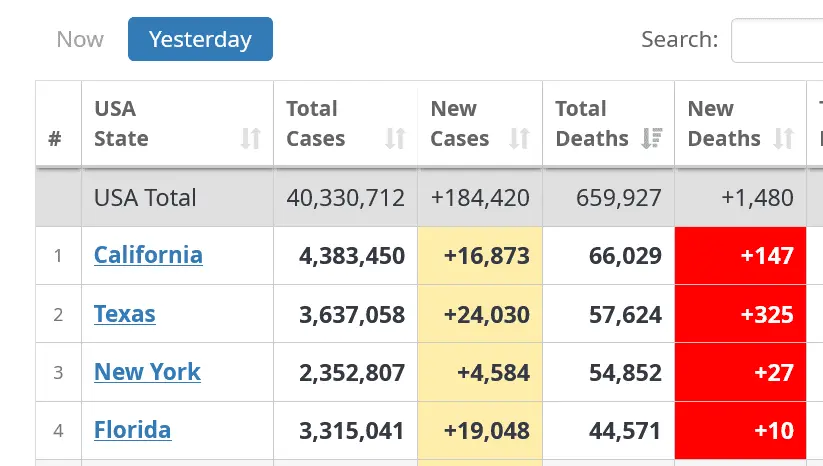Select New York total cases 2,352,807
The height and width of the screenshot is (466, 823).
(352, 373)
